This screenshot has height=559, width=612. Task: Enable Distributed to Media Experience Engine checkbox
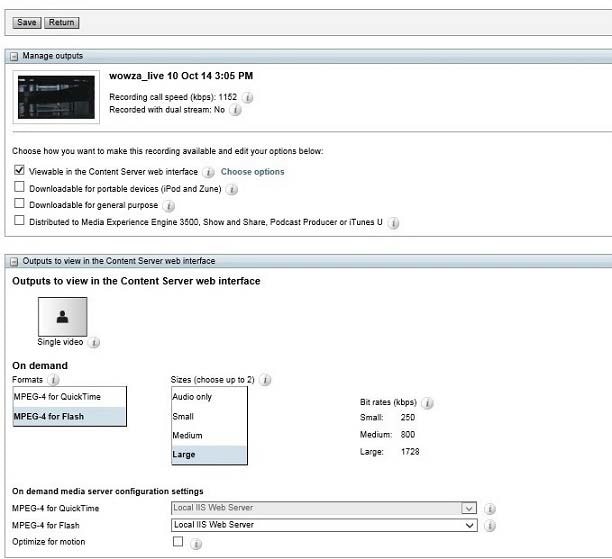[x=19, y=220]
